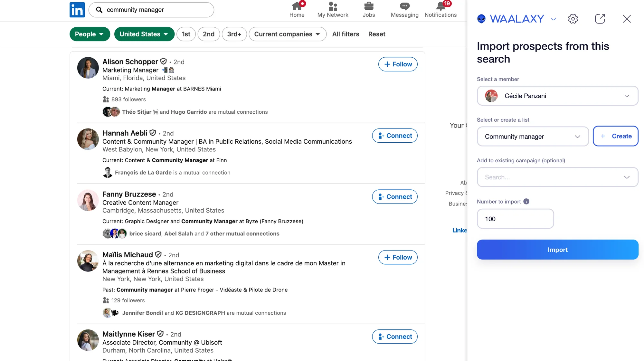Open Maitlynne Kiser's name link
The width and height of the screenshot is (644, 361).
(x=128, y=334)
